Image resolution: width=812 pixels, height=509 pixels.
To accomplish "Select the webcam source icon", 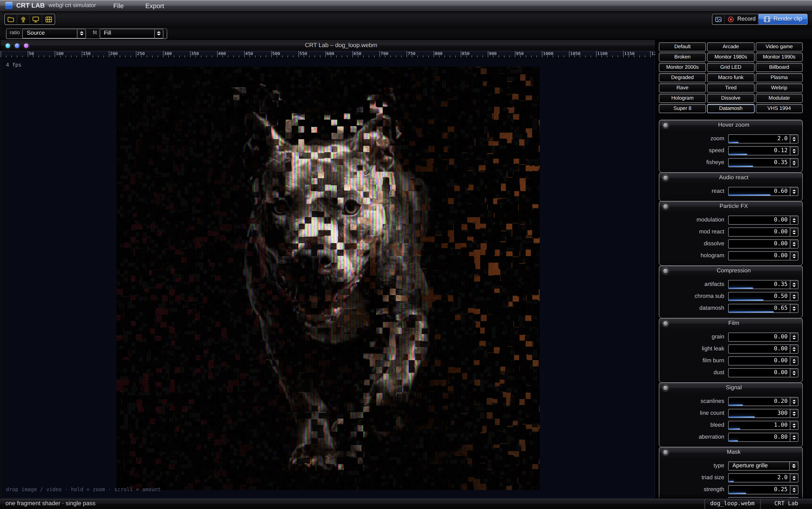I will pos(23,19).
